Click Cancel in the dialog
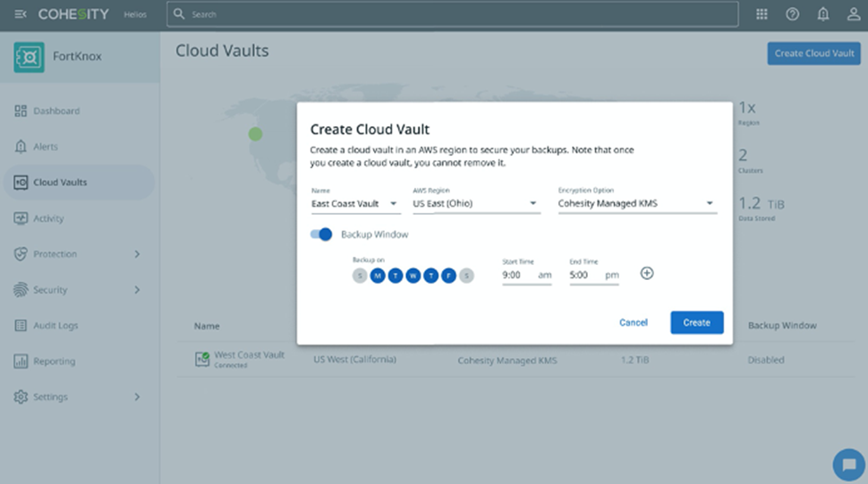868x484 pixels. [634, 322]
